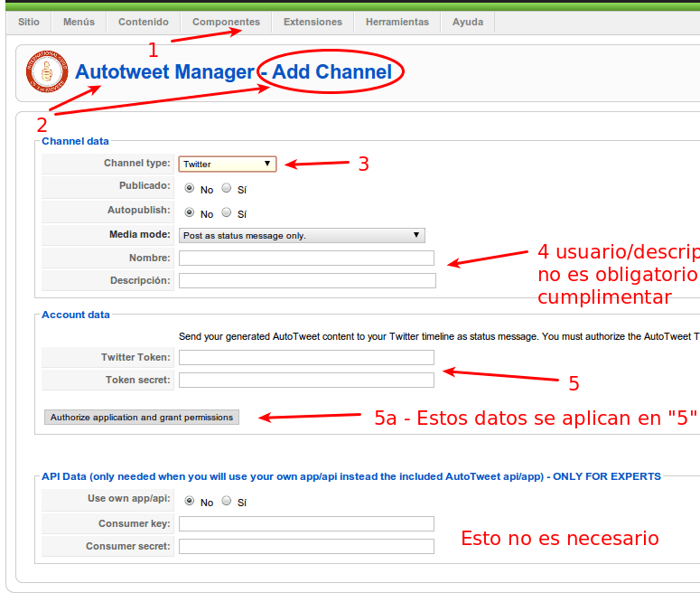Screen dimensions: 700x602
Task: Open the Extensiones menu
Action: [x=313, y=22]
